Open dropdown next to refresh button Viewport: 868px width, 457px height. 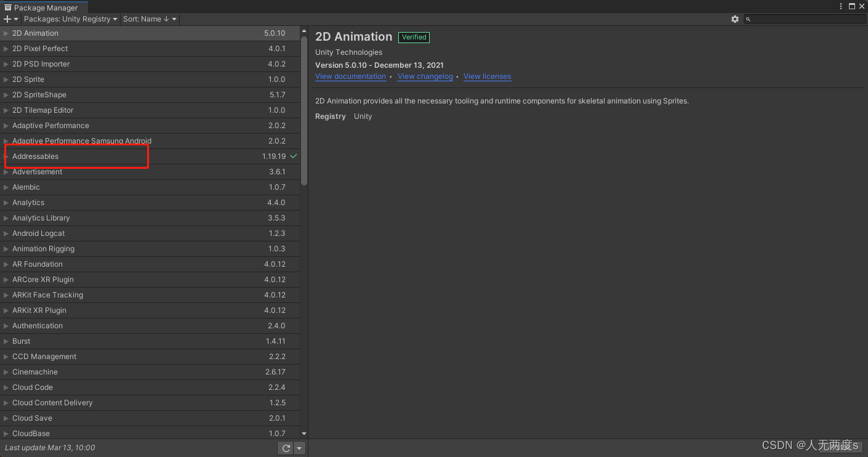point(299,448)
